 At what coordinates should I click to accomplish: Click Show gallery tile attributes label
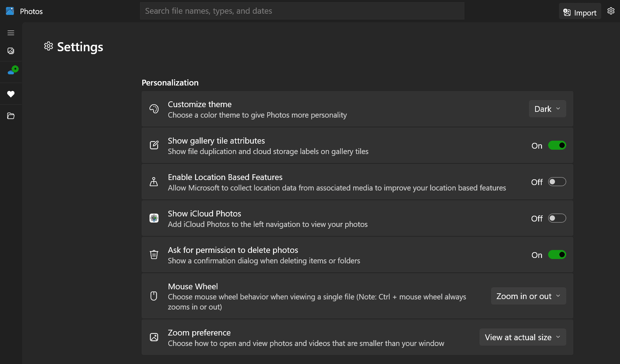click(216, 141)
